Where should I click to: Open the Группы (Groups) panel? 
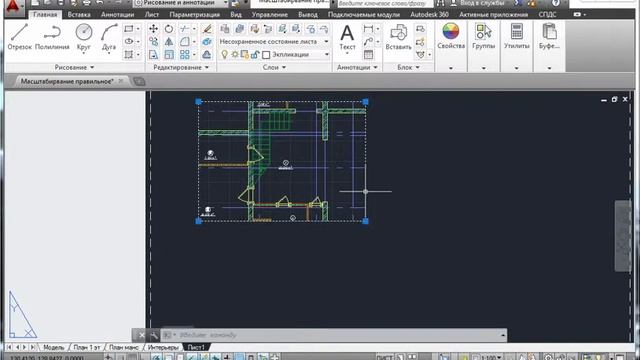pyautogui.click(x=484, y=36)
